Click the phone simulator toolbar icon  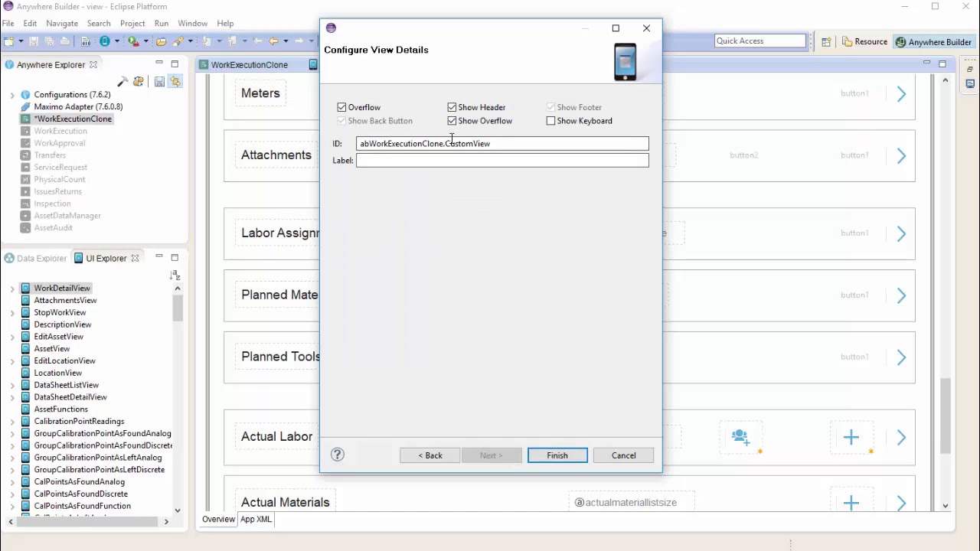coord(105,41)
